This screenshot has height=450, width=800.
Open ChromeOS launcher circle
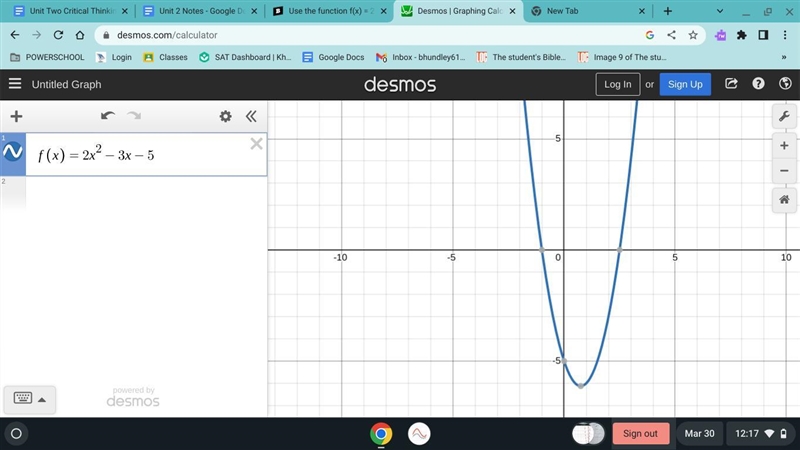pos(16,434)
